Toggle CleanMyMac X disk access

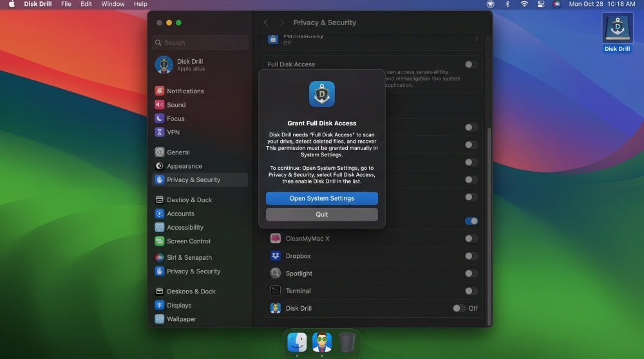click(471, 239)
